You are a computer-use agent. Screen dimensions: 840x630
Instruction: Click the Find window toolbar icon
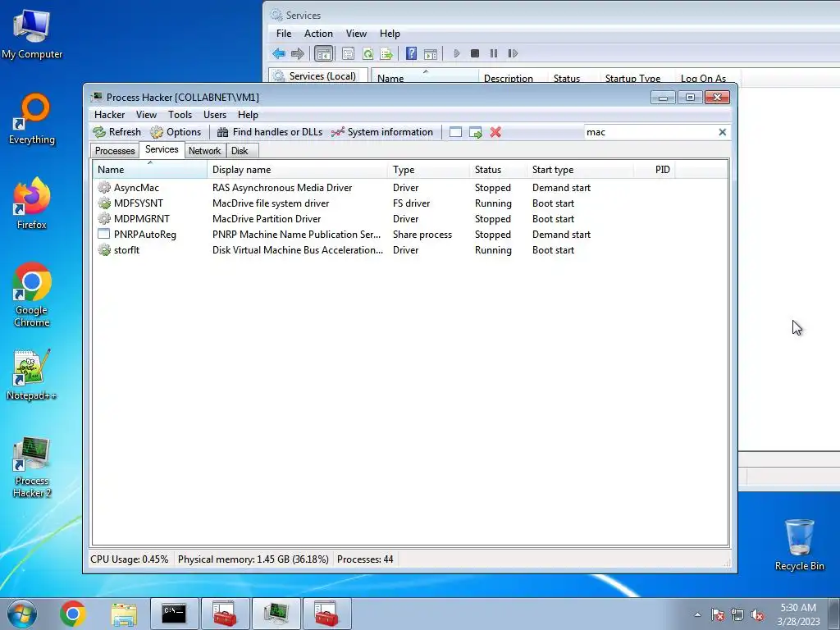pyautogui.click(x=455, y=132)
